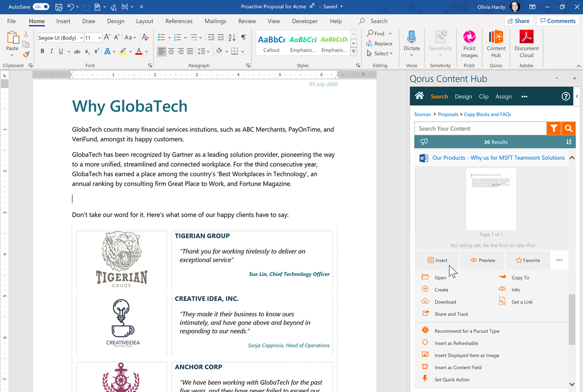
Task: Click the Search Your Content field
Action: click(481, 128)
